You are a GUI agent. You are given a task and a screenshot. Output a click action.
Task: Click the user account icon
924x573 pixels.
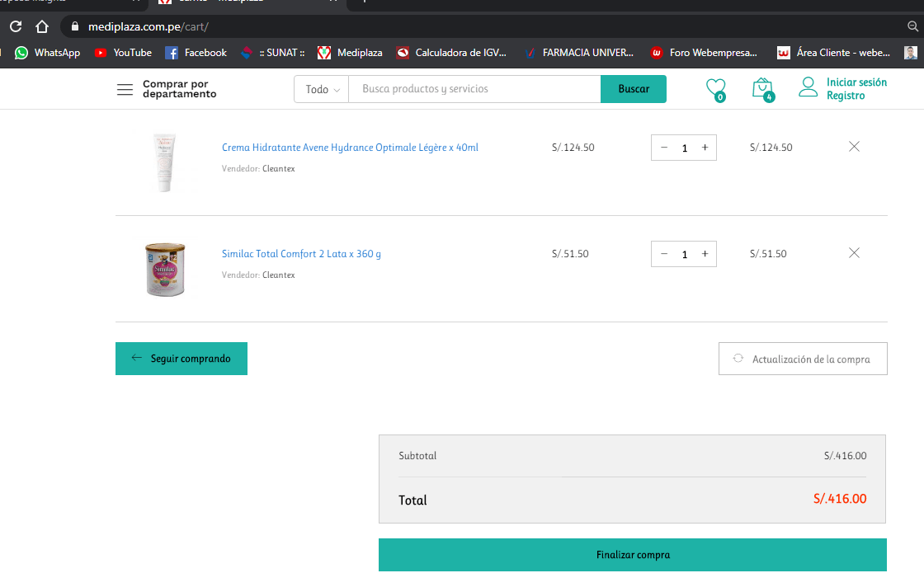(x=808, y=87)
